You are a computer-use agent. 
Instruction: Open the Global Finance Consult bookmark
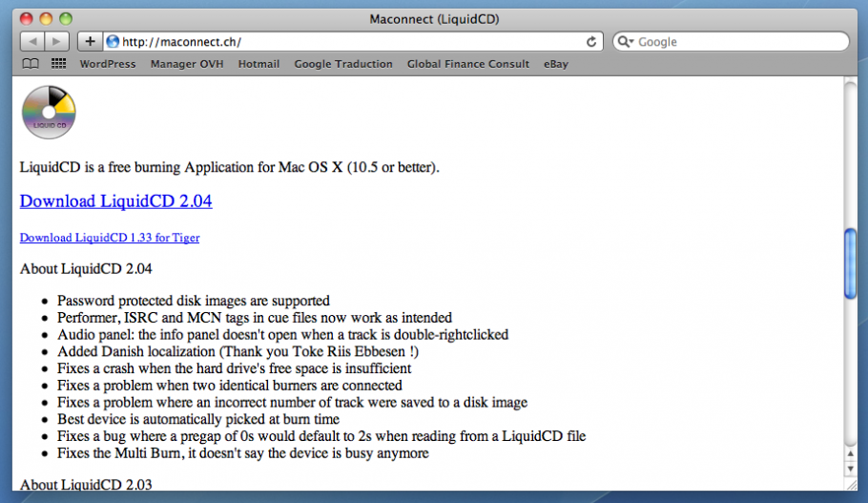click(x=468, y=64)
